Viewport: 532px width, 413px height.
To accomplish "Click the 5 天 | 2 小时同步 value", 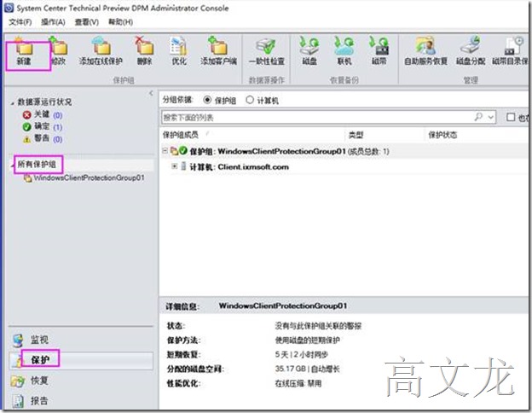I will (302, 355).
